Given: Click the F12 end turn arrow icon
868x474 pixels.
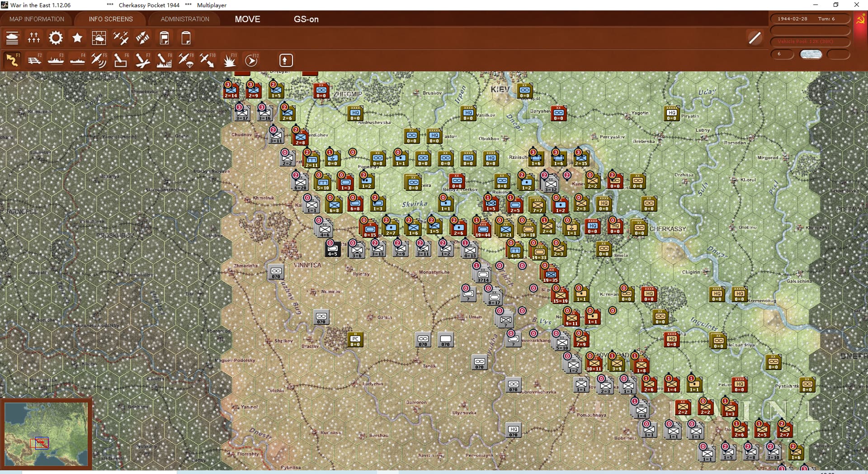Looking at the screenshot, I should [x=251, y=60].
